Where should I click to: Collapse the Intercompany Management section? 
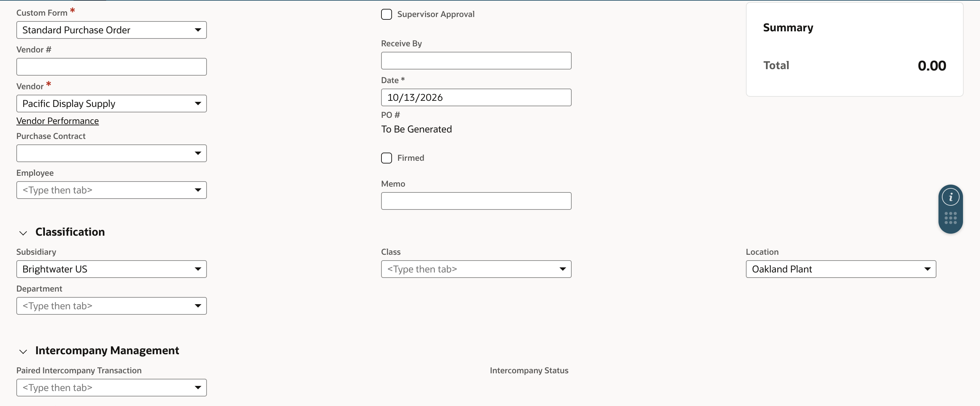coord(23,351)
